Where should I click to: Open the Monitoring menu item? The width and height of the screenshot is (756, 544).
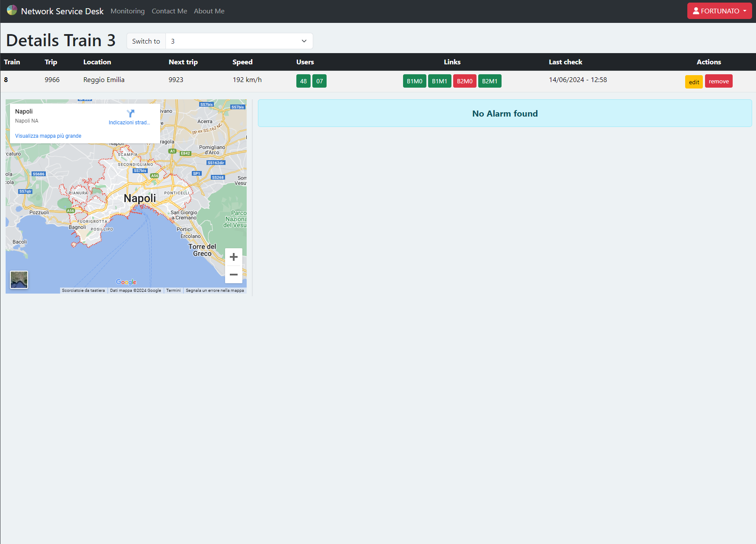pos(127,11)
